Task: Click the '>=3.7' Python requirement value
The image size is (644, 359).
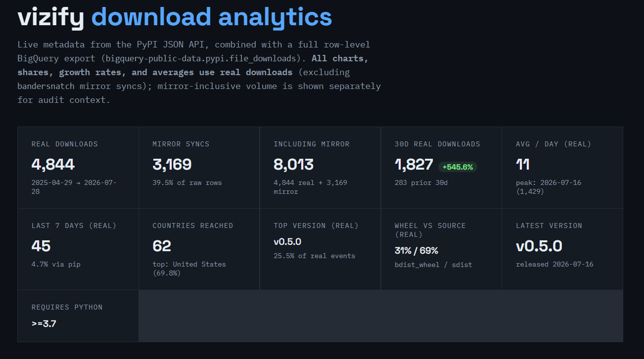Action: click(x=44, y=324)
